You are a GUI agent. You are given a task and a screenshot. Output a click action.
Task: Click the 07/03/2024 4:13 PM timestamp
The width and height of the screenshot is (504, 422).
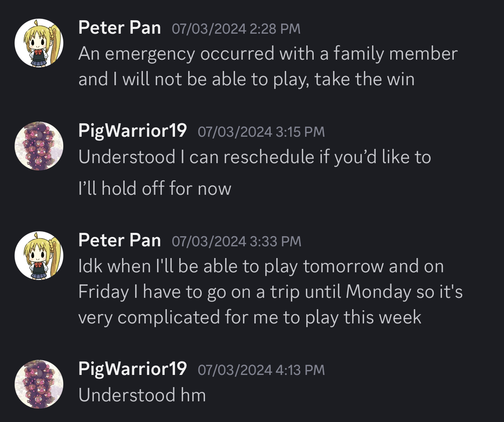coord(261,370)
